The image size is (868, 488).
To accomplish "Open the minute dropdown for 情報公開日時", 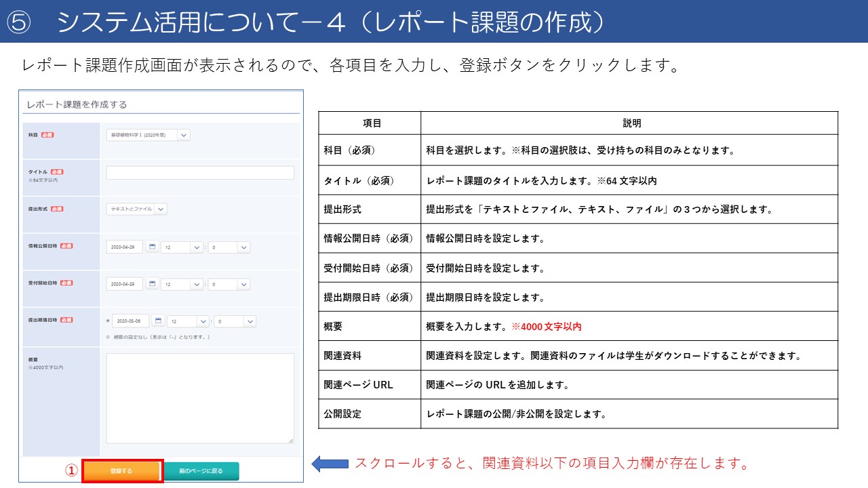I will [229, 247].
